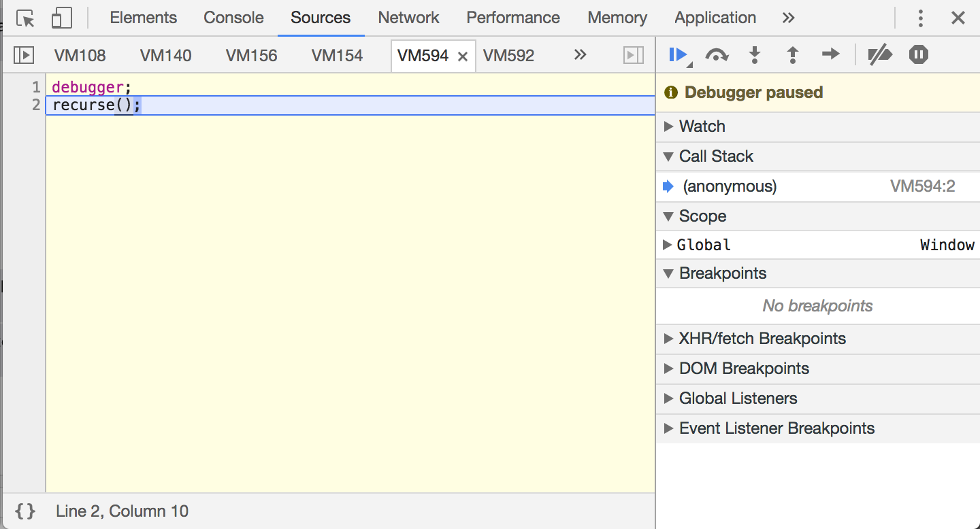Open the Elements panel tab
980x529 pixels.
point(143,18)
